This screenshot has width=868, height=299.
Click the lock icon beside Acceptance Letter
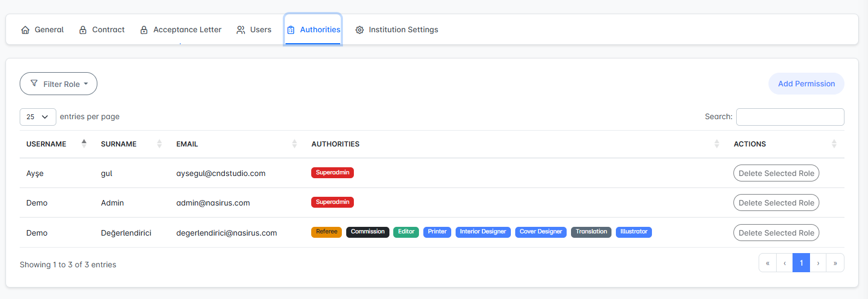[x=144, y=30]
